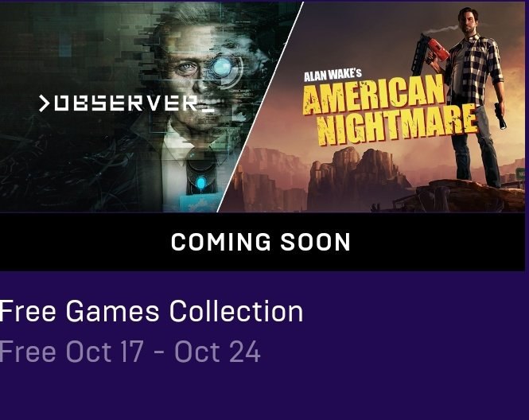Click the >OBSERVER_ logo text

pos(126,103)
